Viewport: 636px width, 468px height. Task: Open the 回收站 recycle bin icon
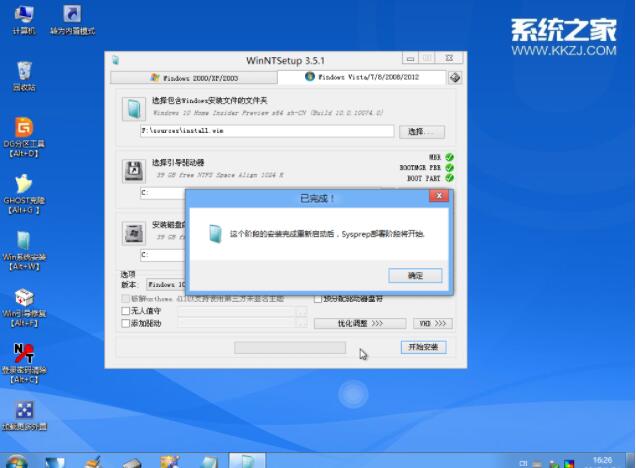point(24,72)
